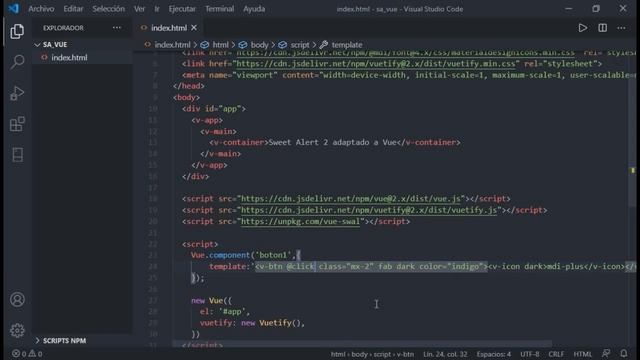The image size is (640, 360).
Task: Open the vue.js CDN script link
Action: click(351, 199)
